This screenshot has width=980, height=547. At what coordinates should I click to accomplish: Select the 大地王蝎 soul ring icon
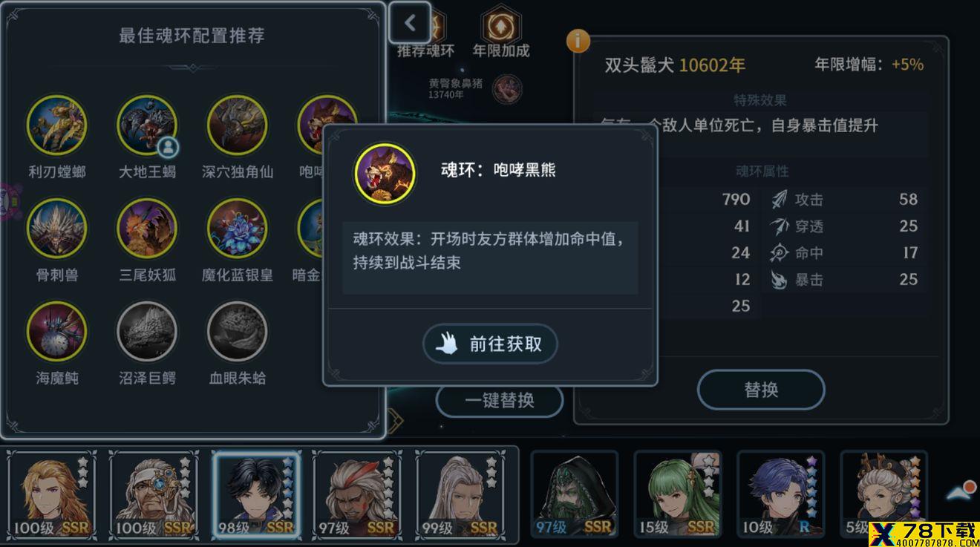147,125
